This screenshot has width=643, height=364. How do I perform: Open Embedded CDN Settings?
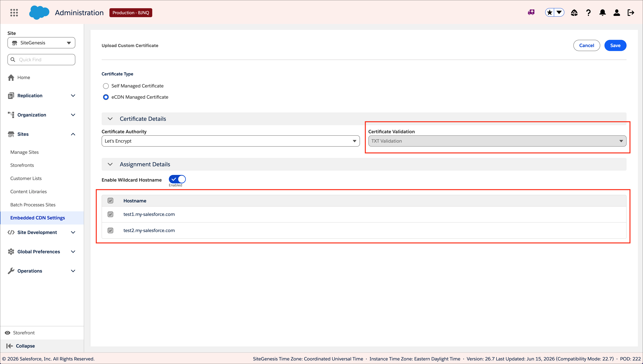coord(38,218)
